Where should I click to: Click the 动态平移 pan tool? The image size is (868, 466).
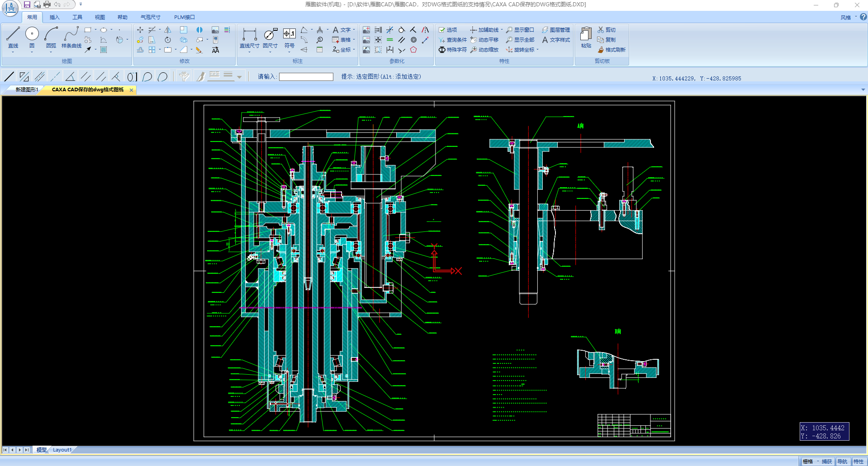coord(484,40)
